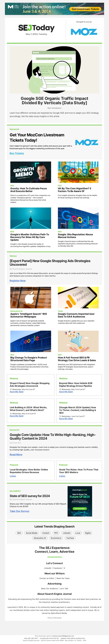
Task: Click the View in Browser link
Action: (x=54, y=617)
